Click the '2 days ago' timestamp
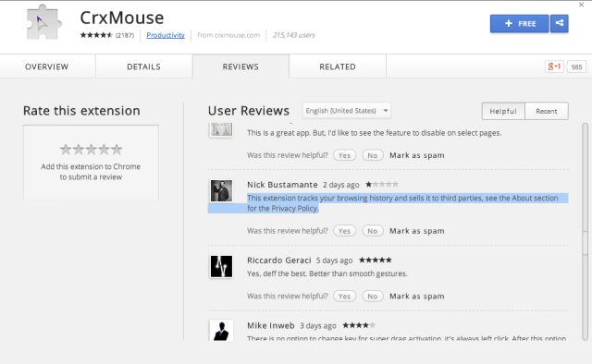The height and width of the screenshot is (364, 592). click(341, 185)
